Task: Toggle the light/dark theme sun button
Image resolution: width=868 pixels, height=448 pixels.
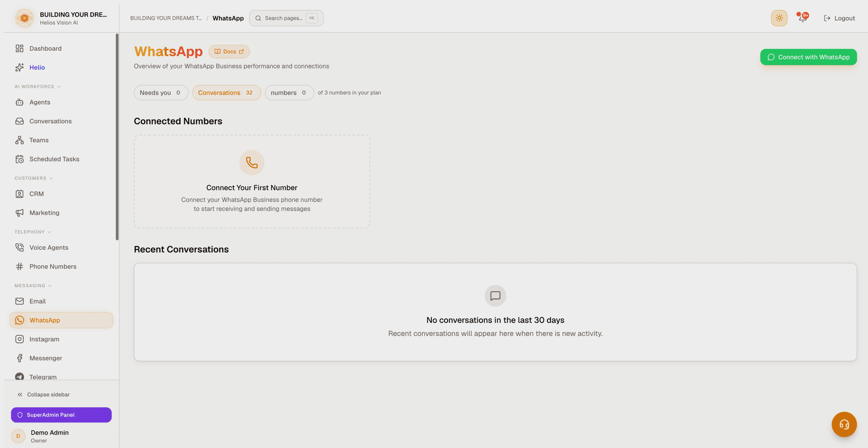Action: [x=779, y=18]
